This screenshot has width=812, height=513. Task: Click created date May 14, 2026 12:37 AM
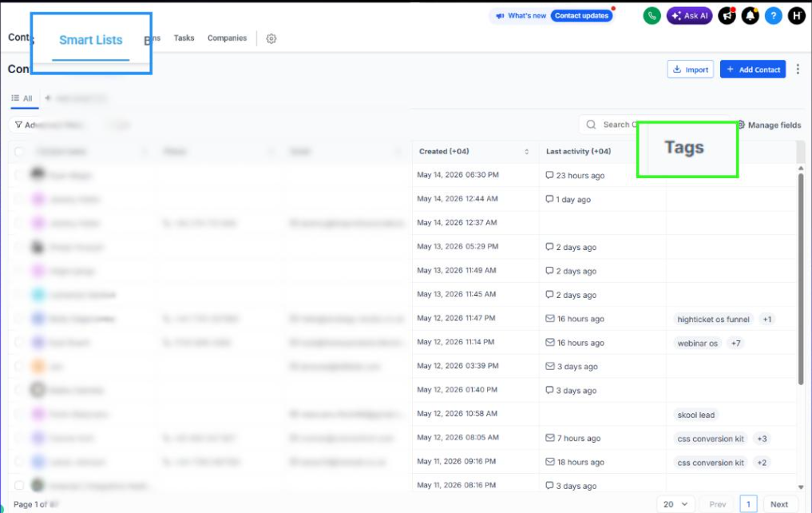(457, 222)
